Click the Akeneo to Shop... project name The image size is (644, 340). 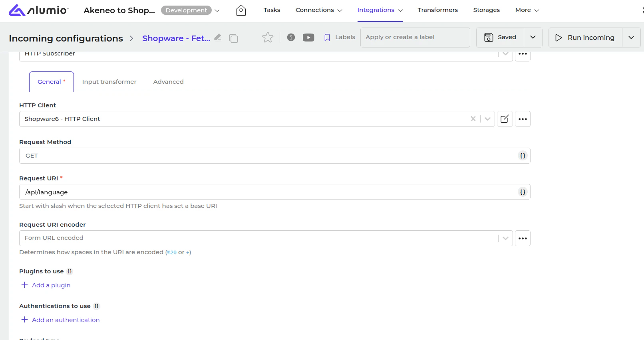pyautogui.click(x=119, y=10)
